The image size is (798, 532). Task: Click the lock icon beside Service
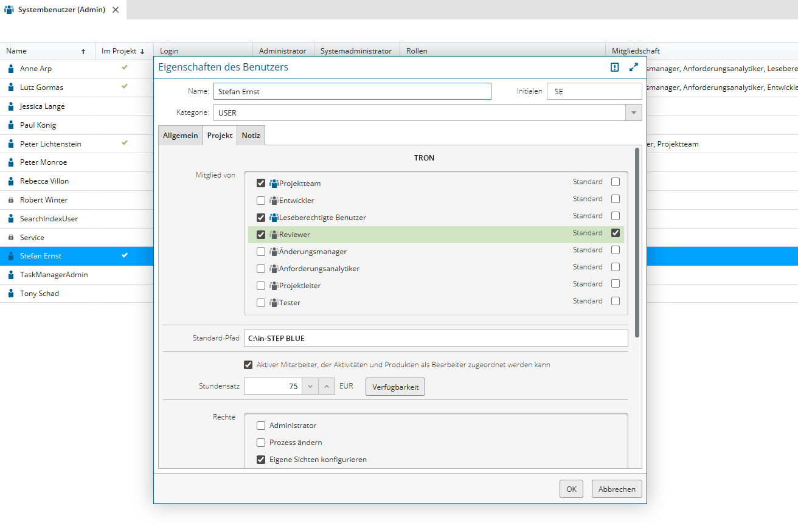pyautogui.click(x=11, y=238)
